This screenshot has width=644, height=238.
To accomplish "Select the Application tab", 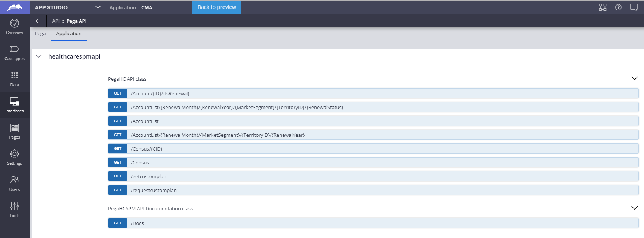I will 69,34.
